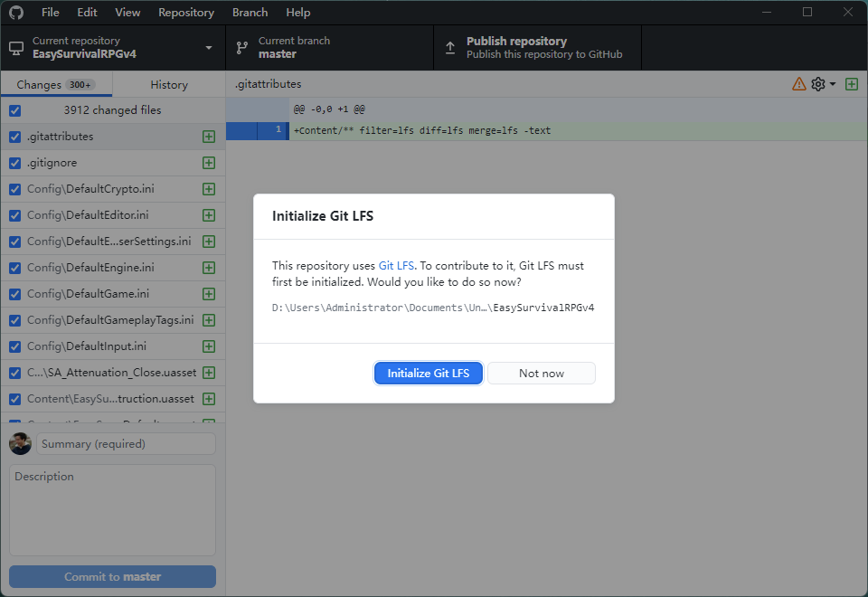Click added icon next to Config\DefaultEngine.ini
This screenshot has width=868, height=597.
click(209, 268)
